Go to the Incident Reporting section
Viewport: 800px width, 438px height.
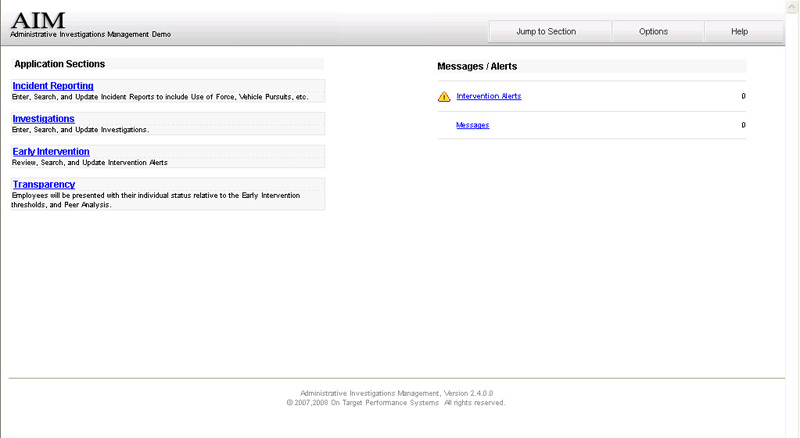[53, 86]
